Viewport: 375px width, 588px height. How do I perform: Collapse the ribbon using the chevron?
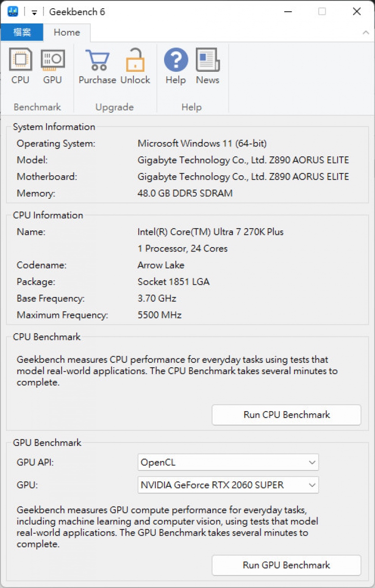[365, 33]
